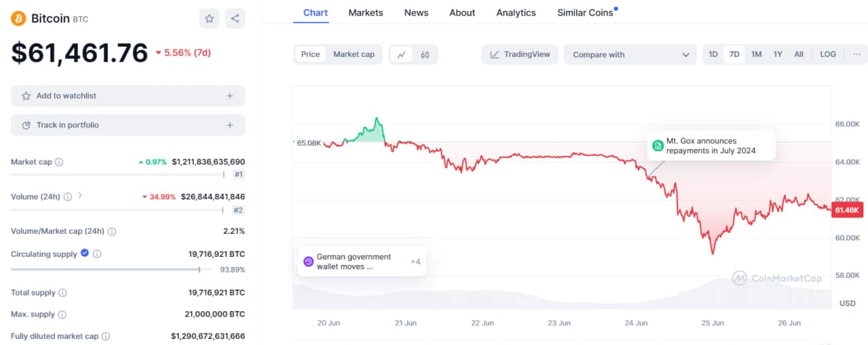
Task: Click verified badge next to Circulating supply
Action: 85,253
